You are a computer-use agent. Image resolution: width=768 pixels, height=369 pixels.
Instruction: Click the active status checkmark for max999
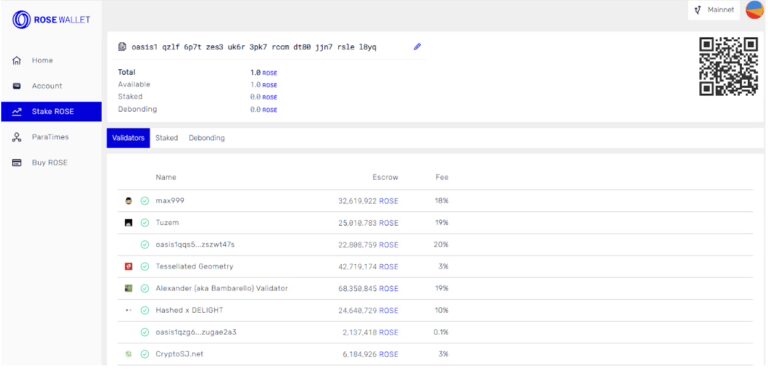click(x=144, y=201)
